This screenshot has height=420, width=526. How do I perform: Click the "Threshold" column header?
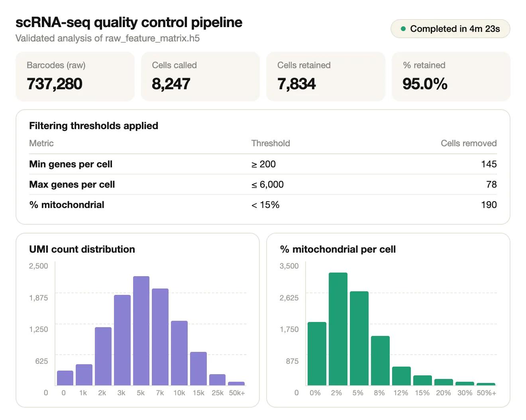coord(271,143)
